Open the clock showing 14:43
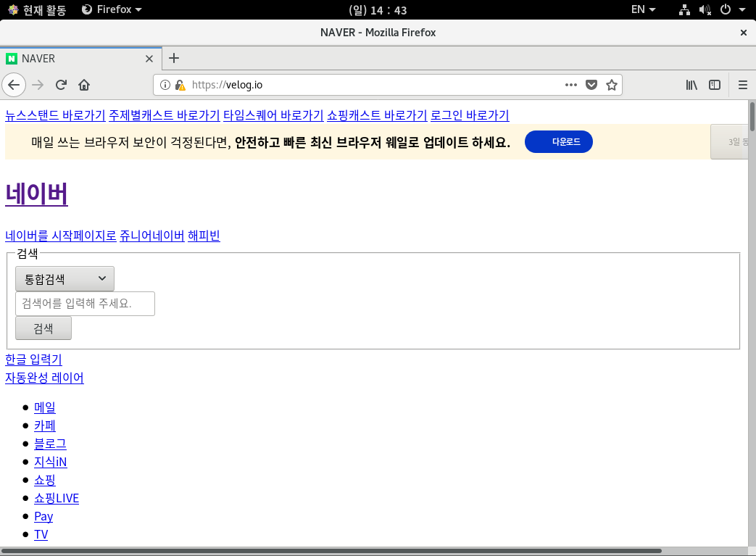The height and width of the screenshot is (556, 756). [x=378, y=9]
